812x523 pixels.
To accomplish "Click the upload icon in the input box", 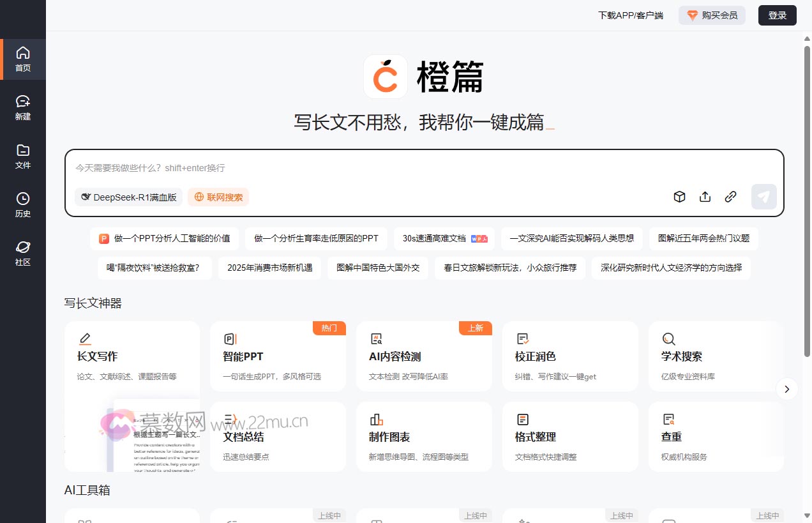I will (x=705, y=197).
